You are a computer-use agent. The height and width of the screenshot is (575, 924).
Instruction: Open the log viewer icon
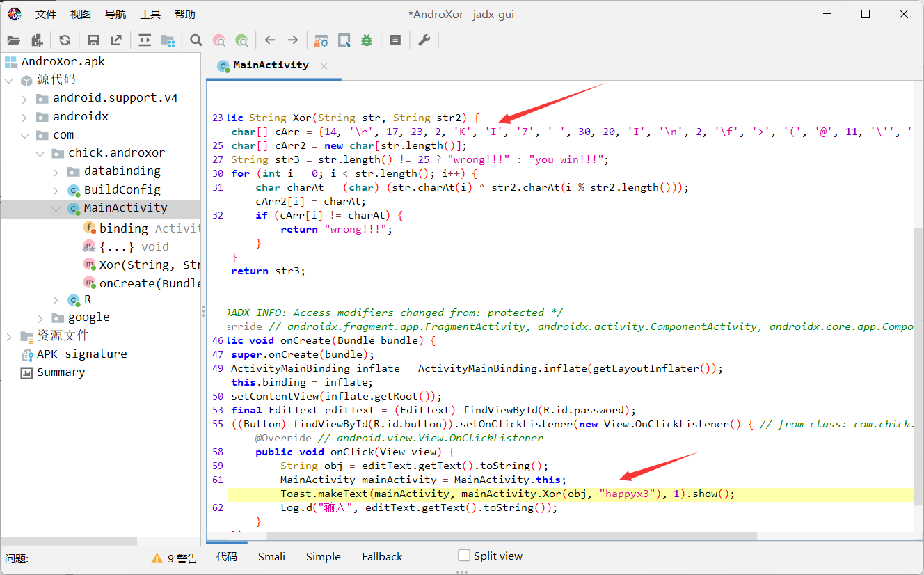point(395,40)
